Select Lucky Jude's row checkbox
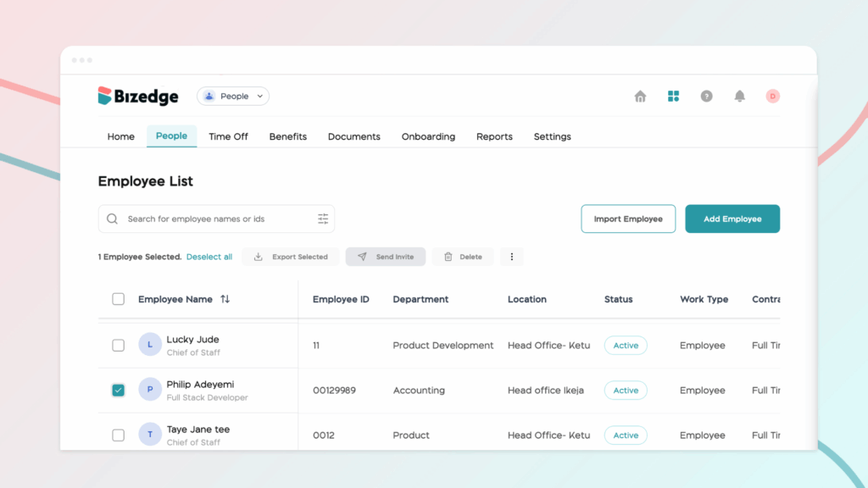868x488 pixels. [119, 346]
